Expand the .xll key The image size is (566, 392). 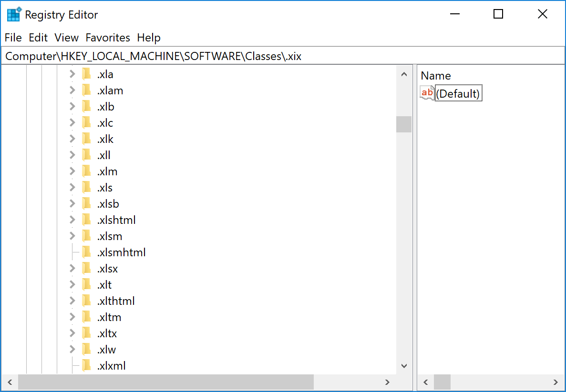point(72,155)
